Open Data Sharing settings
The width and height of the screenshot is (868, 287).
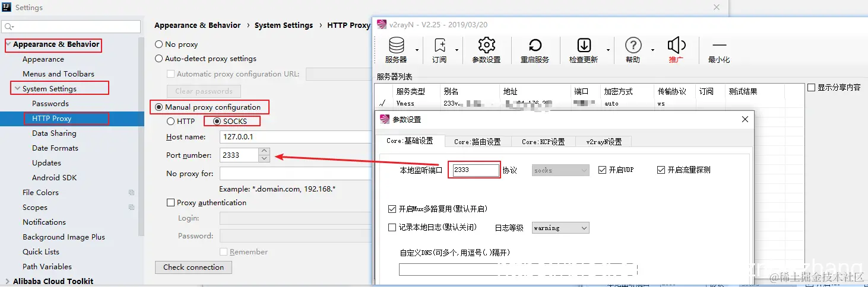pyautogui.click(x=54, y=133)
